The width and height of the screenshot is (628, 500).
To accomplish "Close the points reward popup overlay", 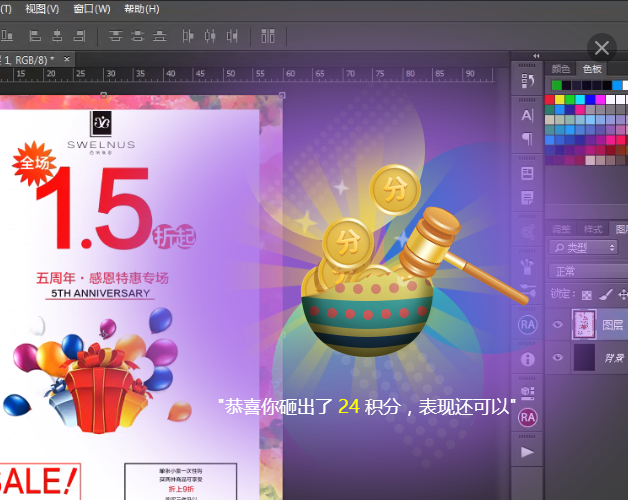I will click(602, 48).
